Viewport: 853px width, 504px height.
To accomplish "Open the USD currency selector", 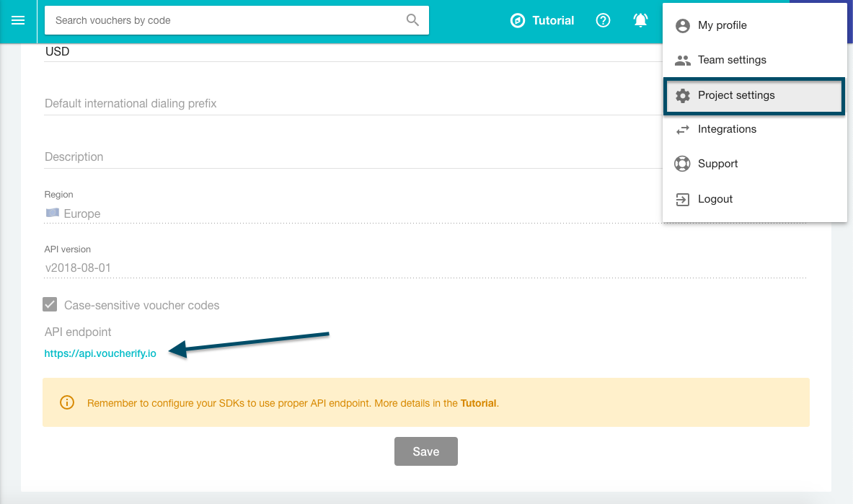I will tap(58, 51).
